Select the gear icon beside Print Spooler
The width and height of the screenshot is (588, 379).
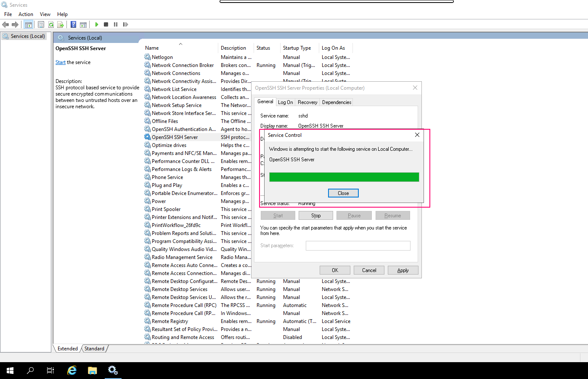click(x=148, y=209)
